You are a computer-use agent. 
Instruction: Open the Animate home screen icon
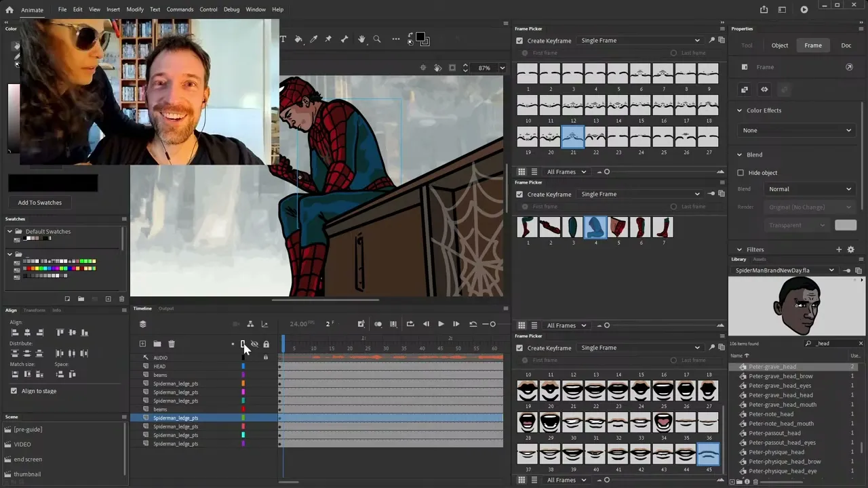pos(9,9)
